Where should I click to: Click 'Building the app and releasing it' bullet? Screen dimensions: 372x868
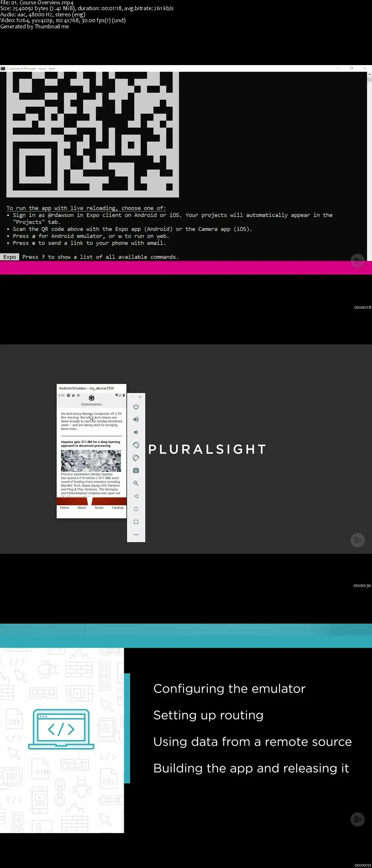click(x=251, y=768)
